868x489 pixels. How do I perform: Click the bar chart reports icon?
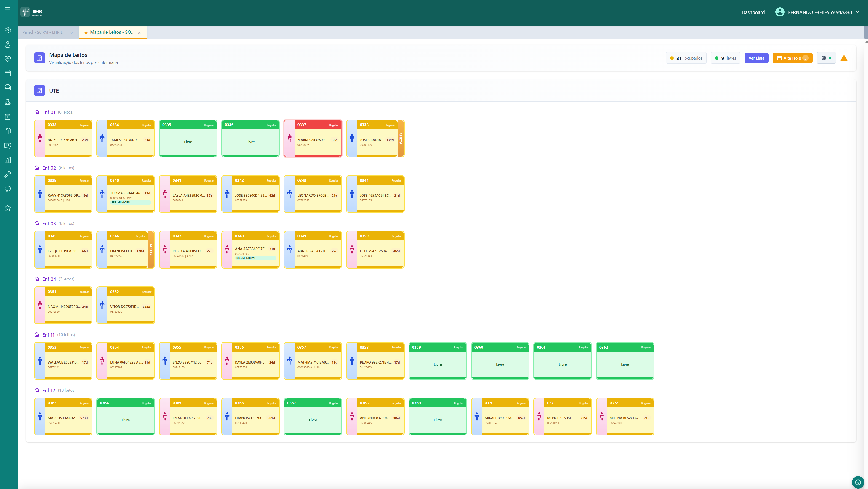coord(8,160)
